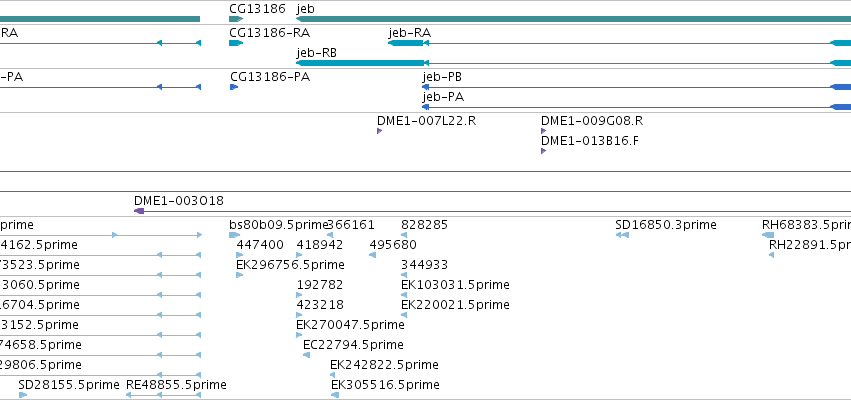The width and height of the screenshot is (851, 400).
Task: Select the 366161 EST label
Action: (352, 225)
